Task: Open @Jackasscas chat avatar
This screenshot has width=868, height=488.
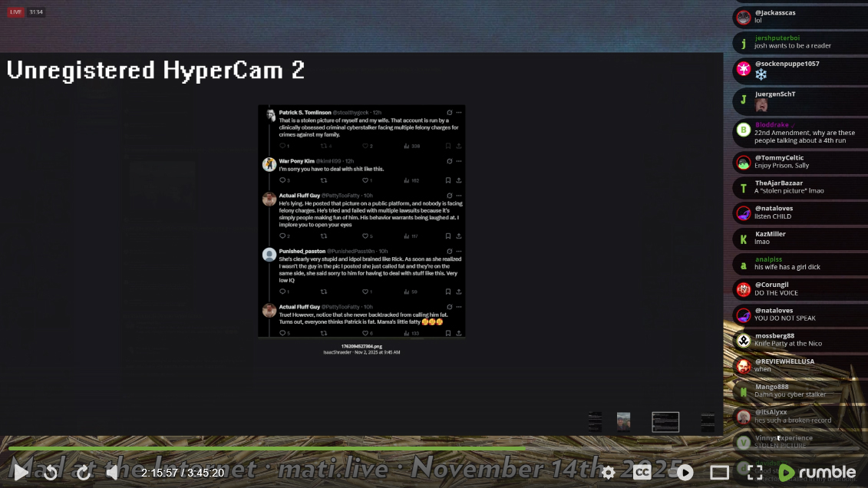Action: 744,17
